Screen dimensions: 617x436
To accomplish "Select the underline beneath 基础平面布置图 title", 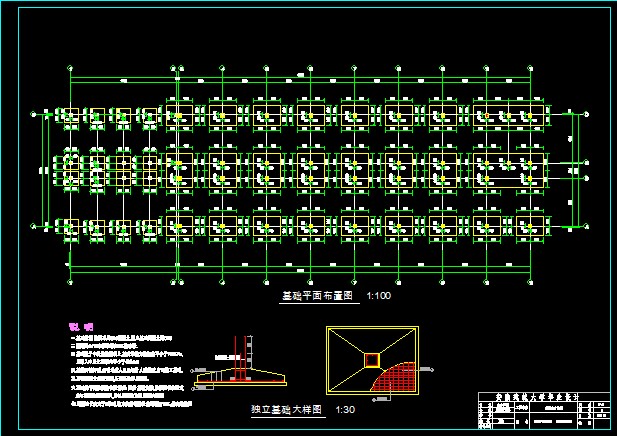I will (318, 303).
